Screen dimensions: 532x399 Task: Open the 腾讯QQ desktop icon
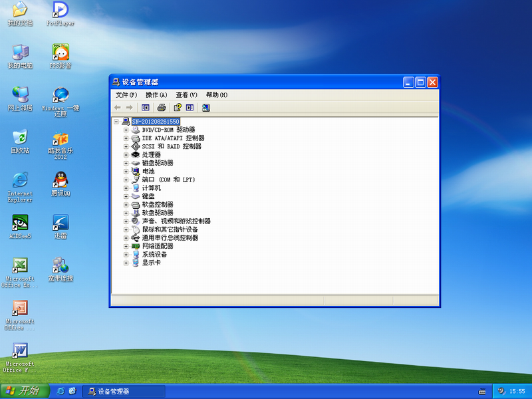[61, 180]
